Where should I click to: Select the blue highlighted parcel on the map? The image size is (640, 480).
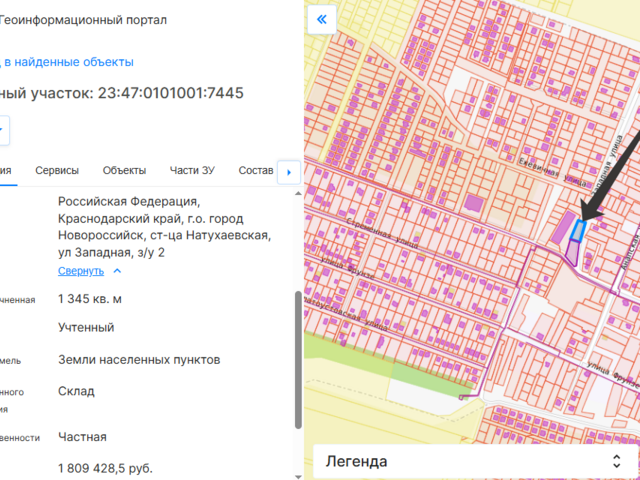coord(577,231)
